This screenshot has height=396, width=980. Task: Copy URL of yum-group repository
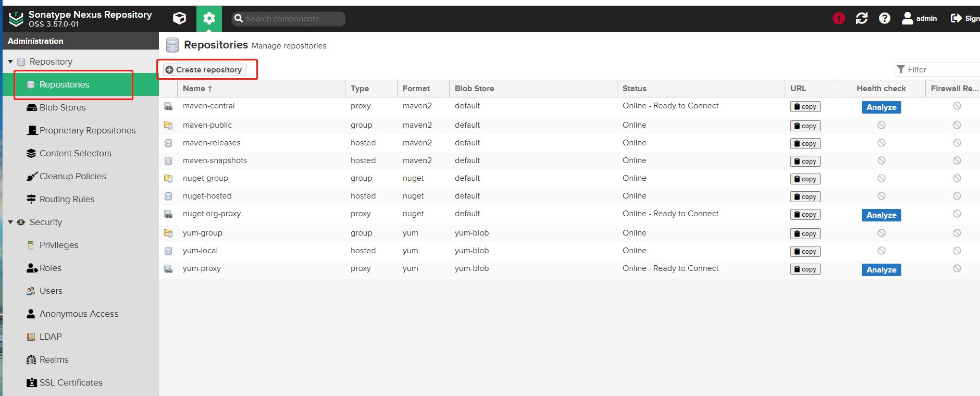click(x=805, y=233)
